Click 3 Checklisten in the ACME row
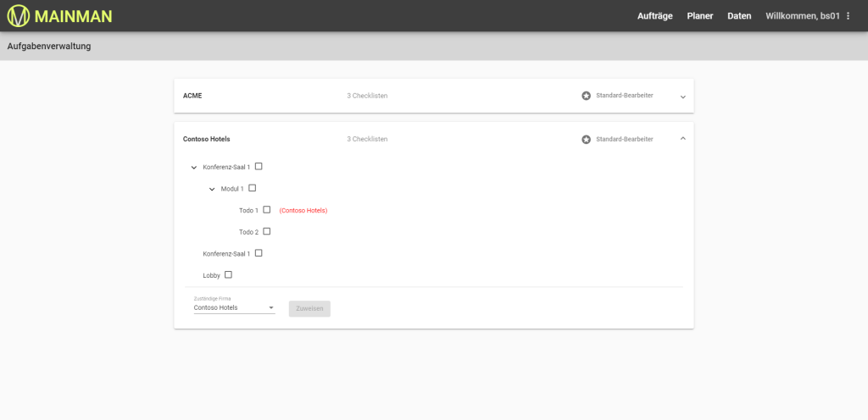868x420 pixels. click(367, 96)
